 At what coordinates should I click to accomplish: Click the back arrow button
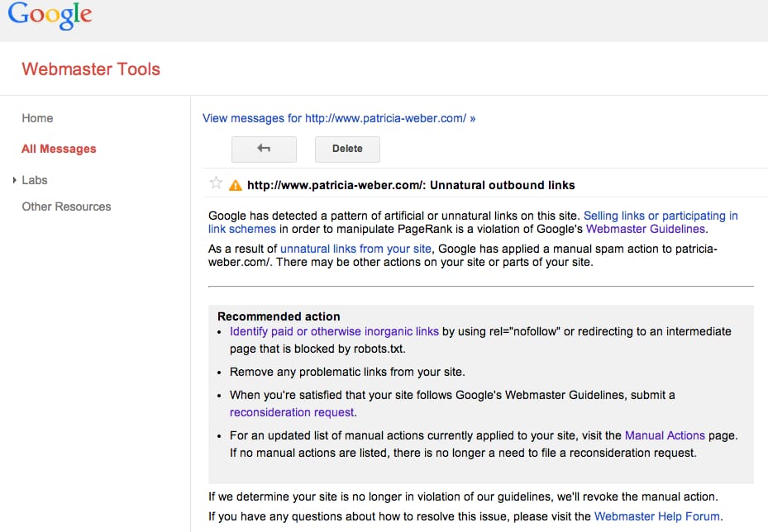tap(264, 149)
